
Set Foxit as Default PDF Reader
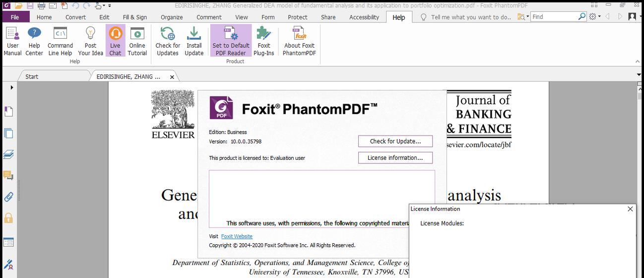231,41
